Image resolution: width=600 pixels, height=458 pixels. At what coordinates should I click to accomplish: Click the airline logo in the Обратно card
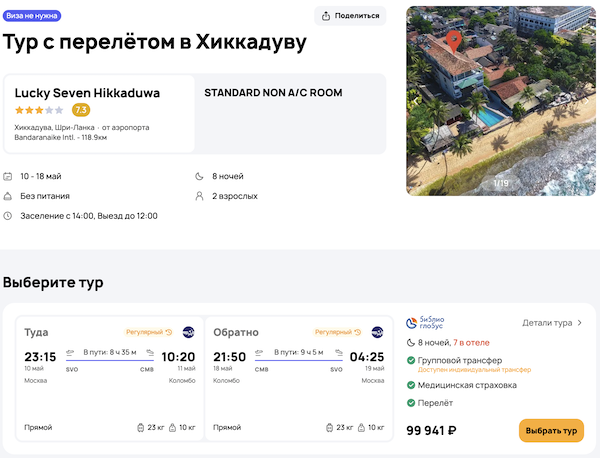[x=377, y=332]
